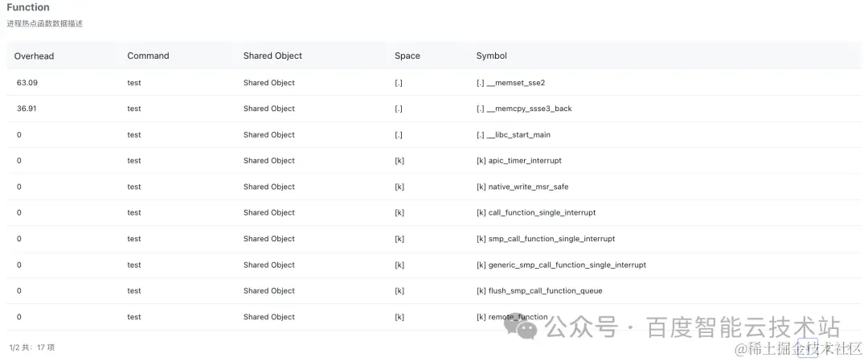This screenshot has height=362, width=868.
Task: Click the [.] __libc_start_main symbol
Action: coord(513,134)
